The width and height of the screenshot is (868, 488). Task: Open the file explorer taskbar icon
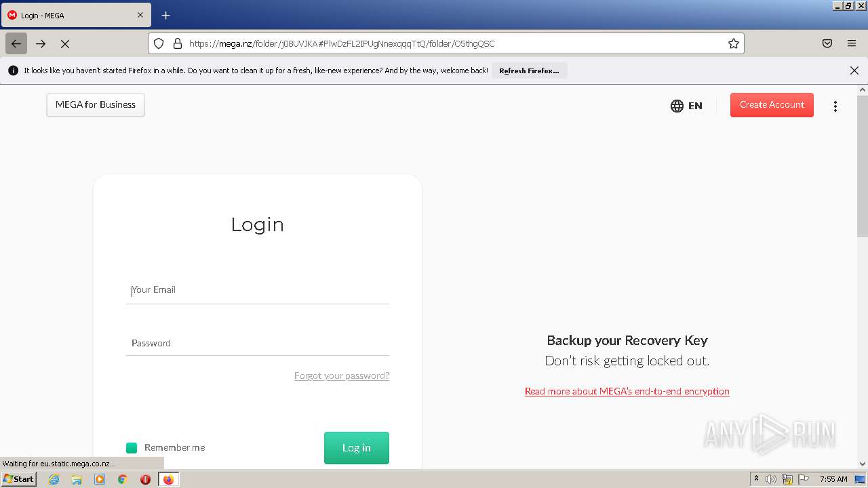coord(77,479)
